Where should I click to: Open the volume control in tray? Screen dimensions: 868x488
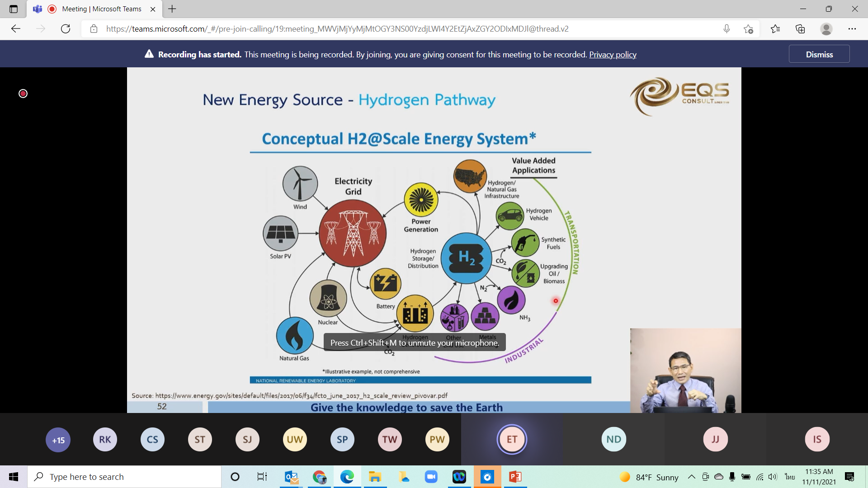[x=773, y=477]
